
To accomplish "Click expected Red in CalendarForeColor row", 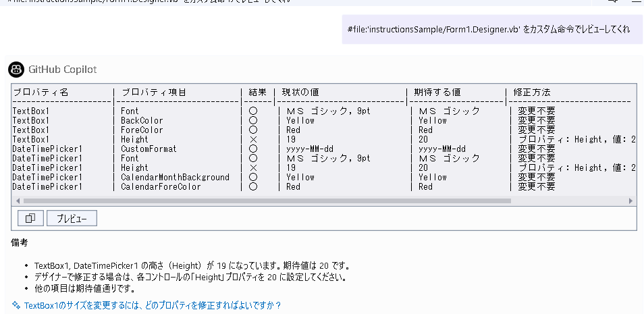I will pyautogui.click(x=425, y=186).
